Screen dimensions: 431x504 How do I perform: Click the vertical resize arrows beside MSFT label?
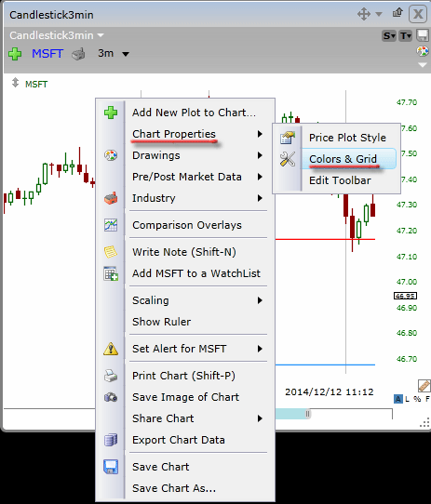(15, 83)
